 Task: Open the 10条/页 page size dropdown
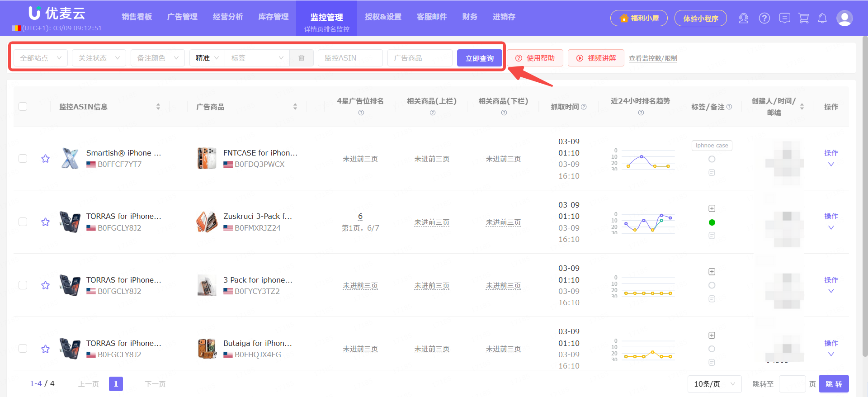(714, 384)
